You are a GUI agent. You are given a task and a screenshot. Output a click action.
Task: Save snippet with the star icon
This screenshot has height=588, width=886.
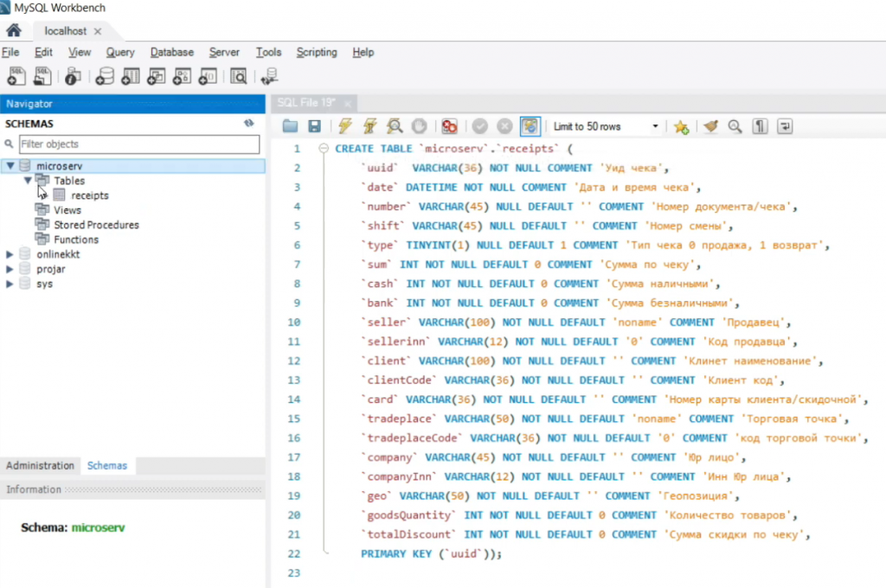pyautogui.click(x=682, y=126)
